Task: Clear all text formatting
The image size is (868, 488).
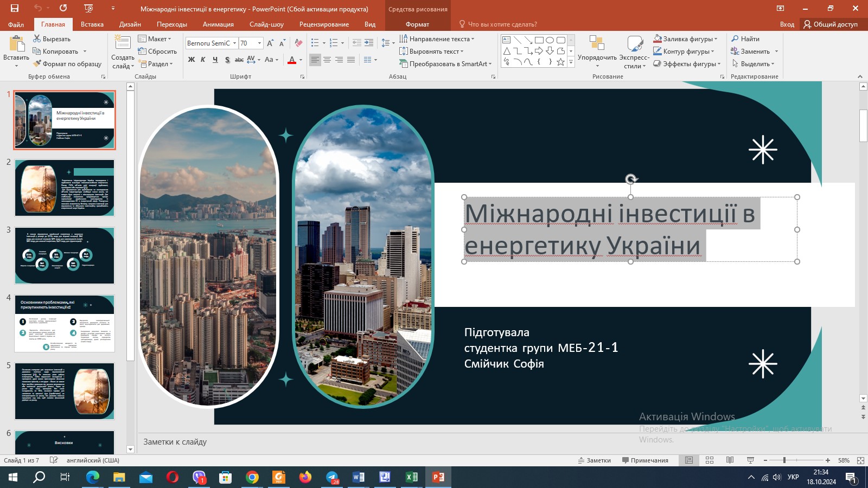Action: [x=298, y=43]
